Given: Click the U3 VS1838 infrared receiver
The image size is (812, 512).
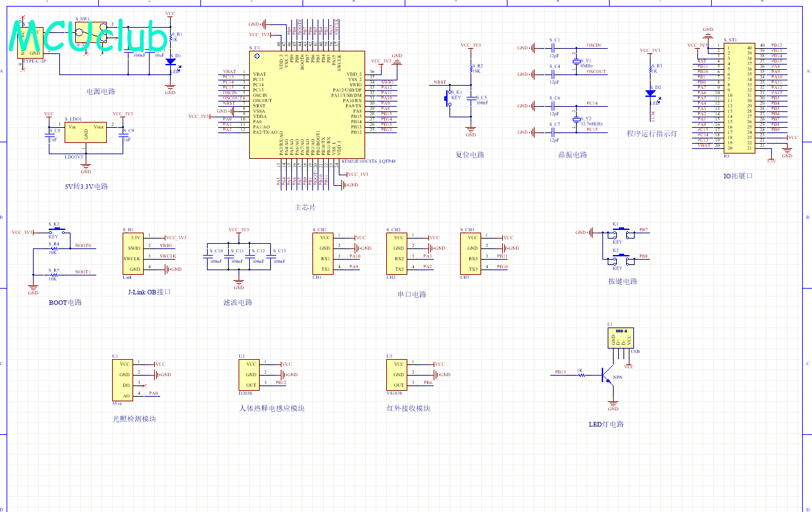Looking at the screenshot, I should click(396, 374).
